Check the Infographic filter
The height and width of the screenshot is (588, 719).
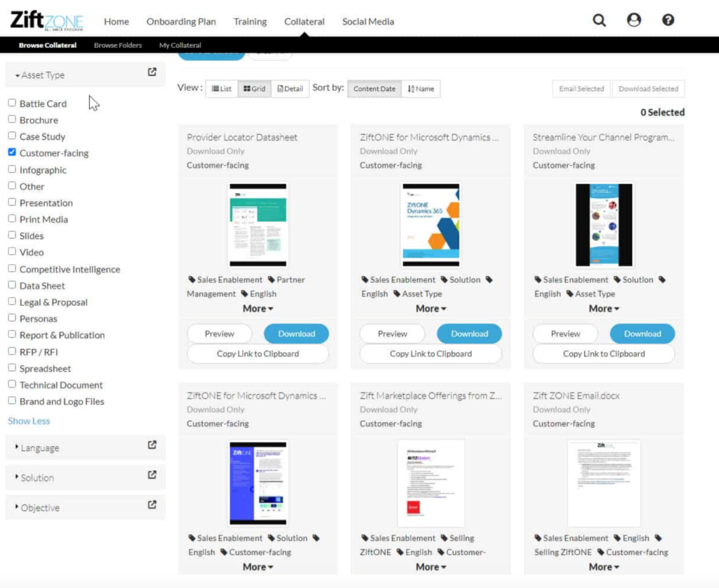click(x=12, y=169)
